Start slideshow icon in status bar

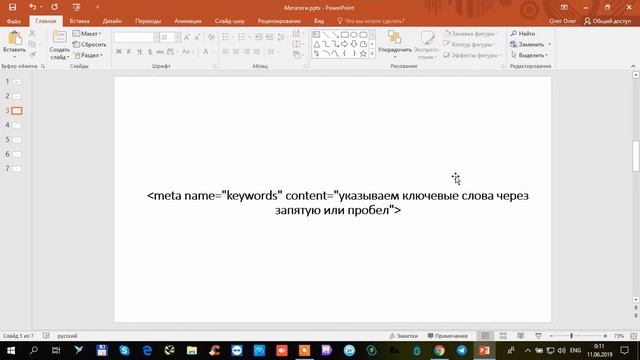coord(538,336)
